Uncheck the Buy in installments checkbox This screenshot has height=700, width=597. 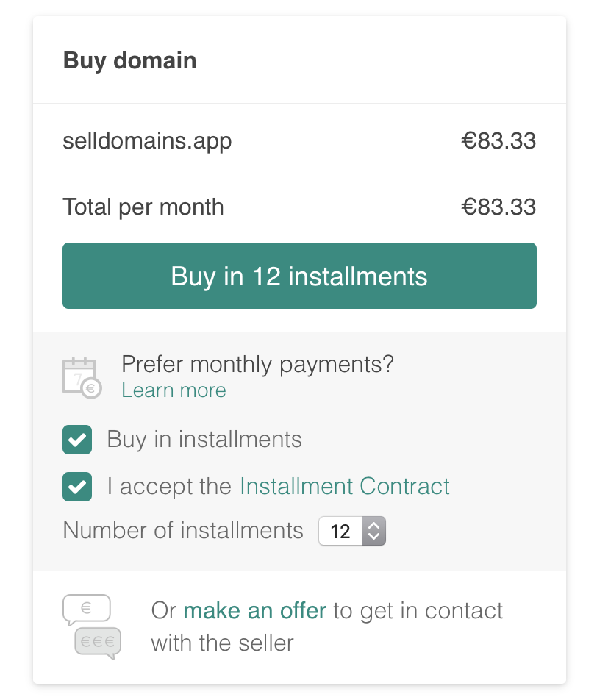(77, 440)
